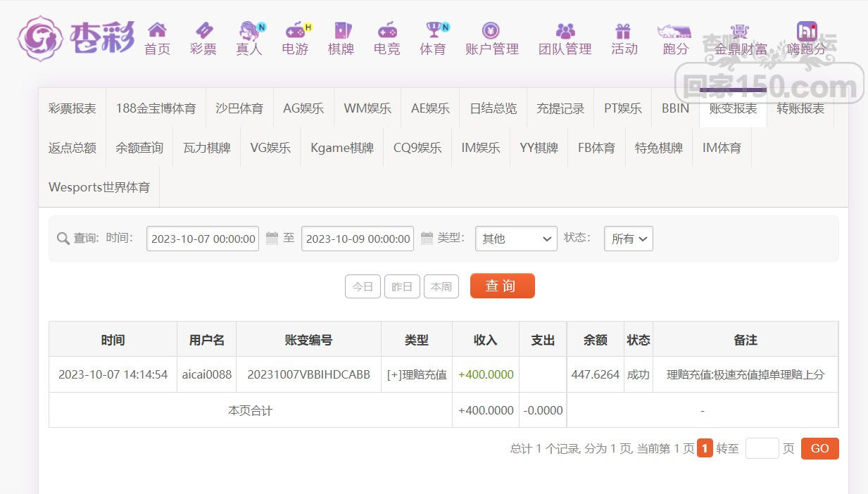Open the 首页 home icon
Image resolution: width=868 pixels, height=494 pixels.
click(x=157, y=30)
